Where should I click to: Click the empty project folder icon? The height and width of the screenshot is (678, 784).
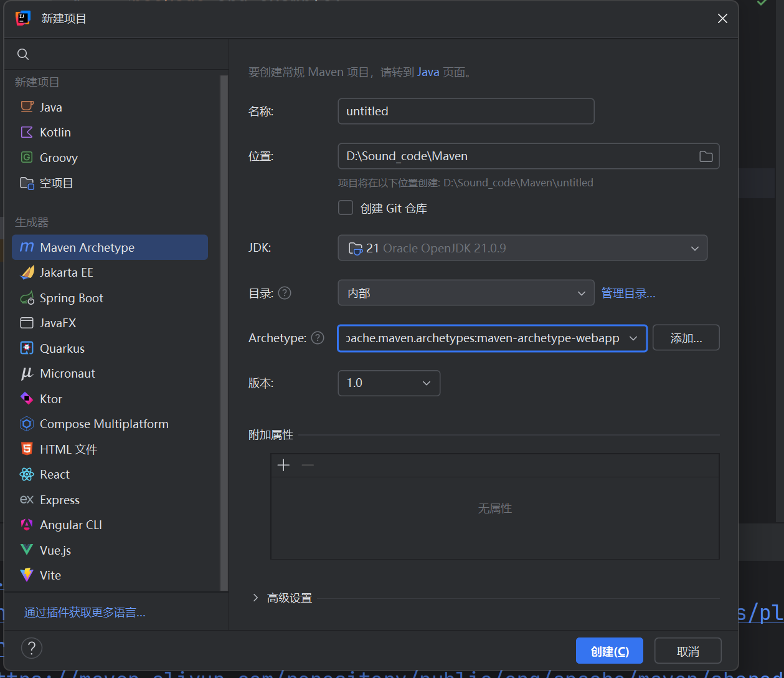click(x=27, y=183)
